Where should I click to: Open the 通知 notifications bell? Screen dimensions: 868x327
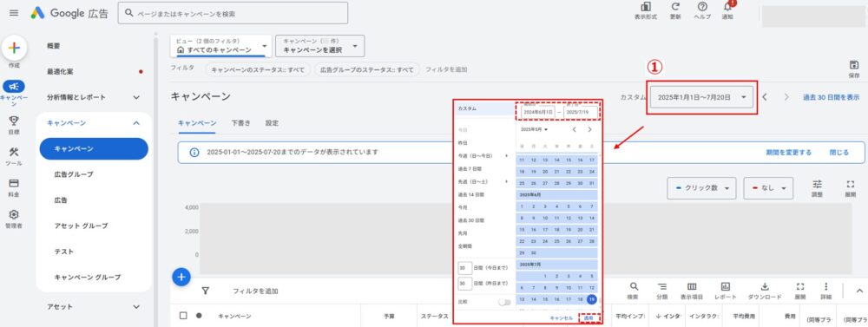(727, 7)
